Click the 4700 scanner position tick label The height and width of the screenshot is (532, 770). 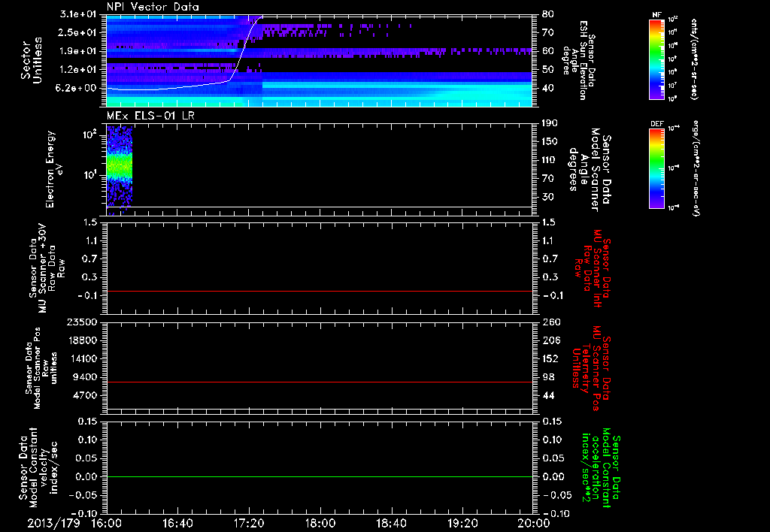[86, 395]
